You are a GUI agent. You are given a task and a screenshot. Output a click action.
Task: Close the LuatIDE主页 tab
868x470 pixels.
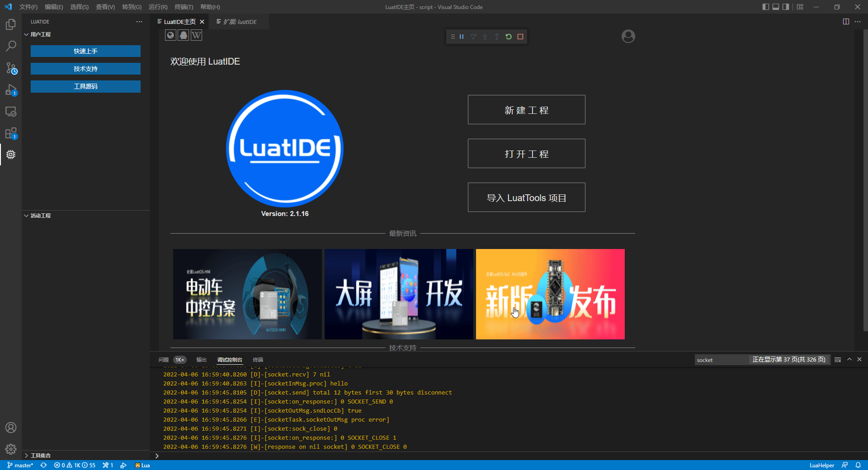pyautogui.click(x=202, y=22)
